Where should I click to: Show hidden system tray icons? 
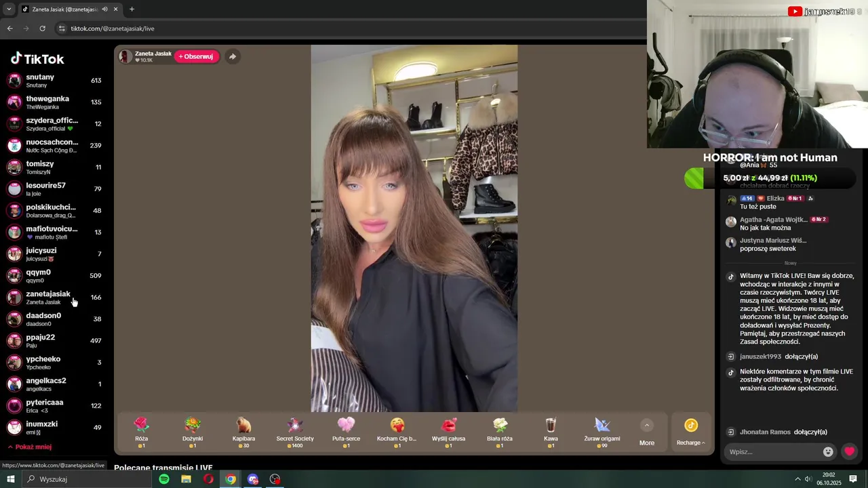click(798, 479)
